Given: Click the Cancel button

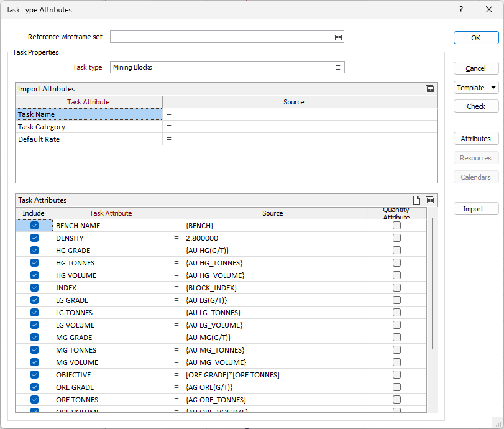Looking at the screenshot, I should (x=476, y=68).
